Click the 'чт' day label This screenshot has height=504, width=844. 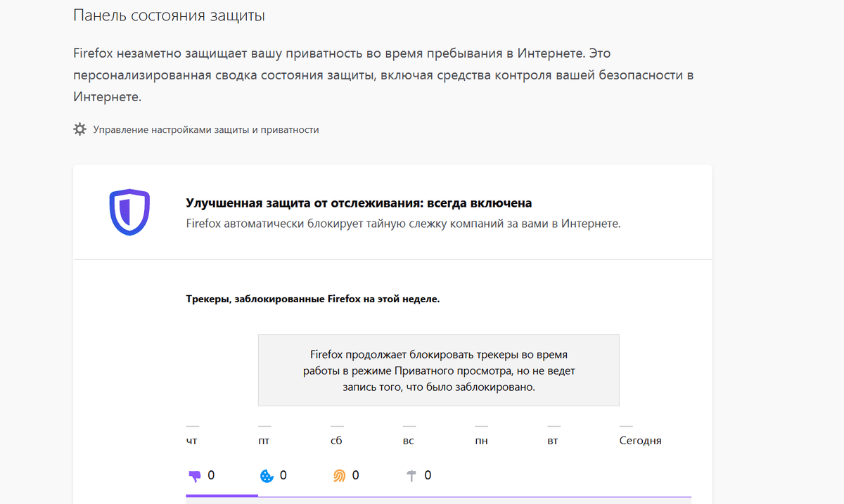191,441
